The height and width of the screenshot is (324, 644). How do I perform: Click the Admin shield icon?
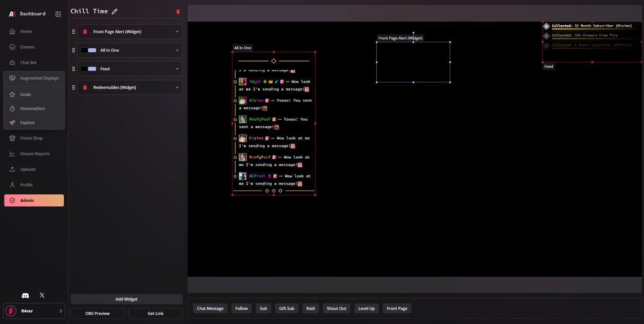pyautogui.click(x=12, y=201)
